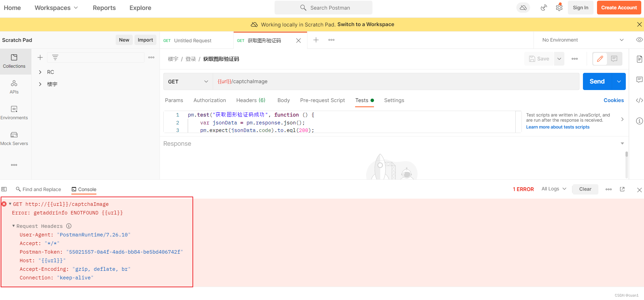
Task: Open Explore page
Action: 140,8
